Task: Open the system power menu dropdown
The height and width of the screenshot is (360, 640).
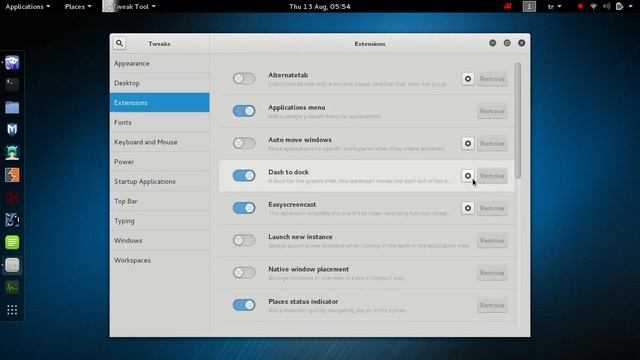Action: [624, 7]
